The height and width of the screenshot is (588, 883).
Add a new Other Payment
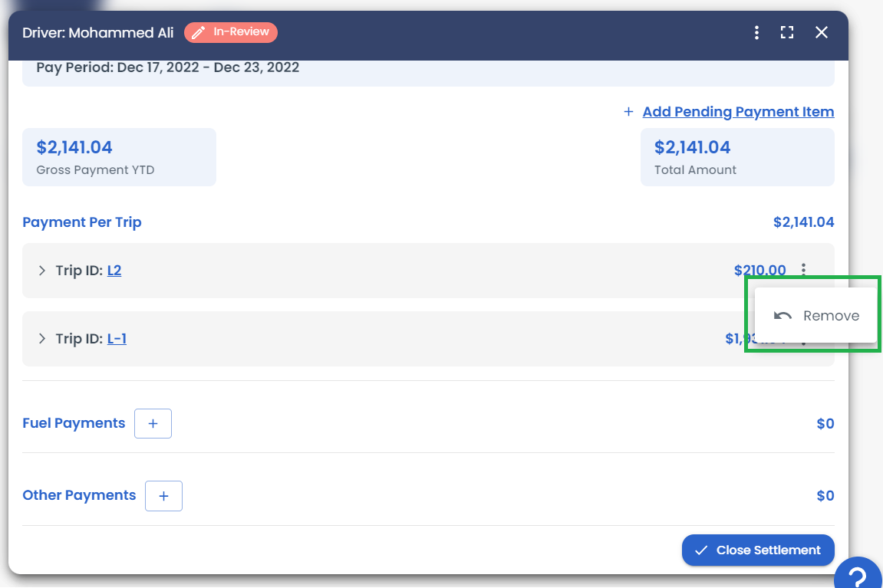[x=163, y=496]
